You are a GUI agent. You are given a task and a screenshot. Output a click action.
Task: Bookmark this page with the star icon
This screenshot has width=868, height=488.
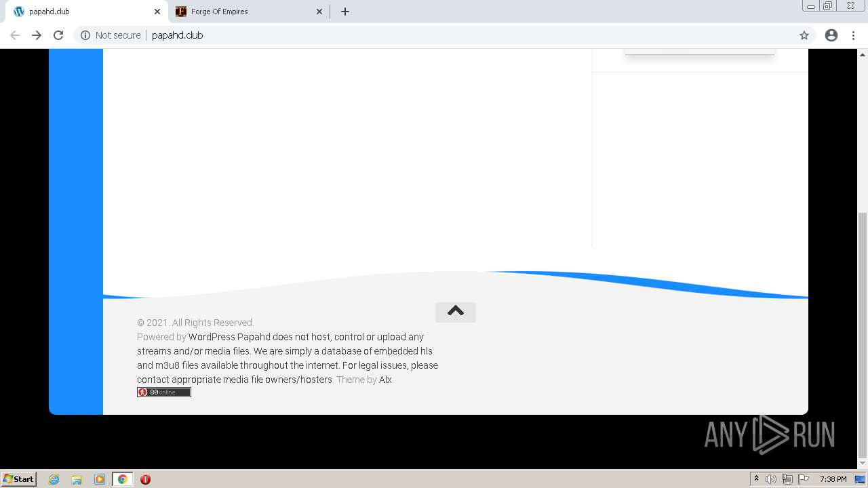804,35
